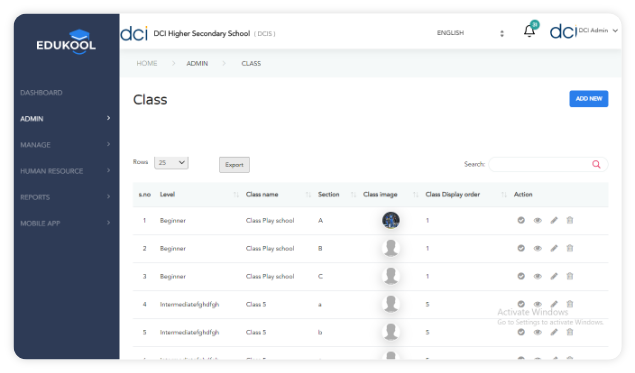Open the notification bell icon
The height and width of the screenshot is (373, 635).
point(529,31)
